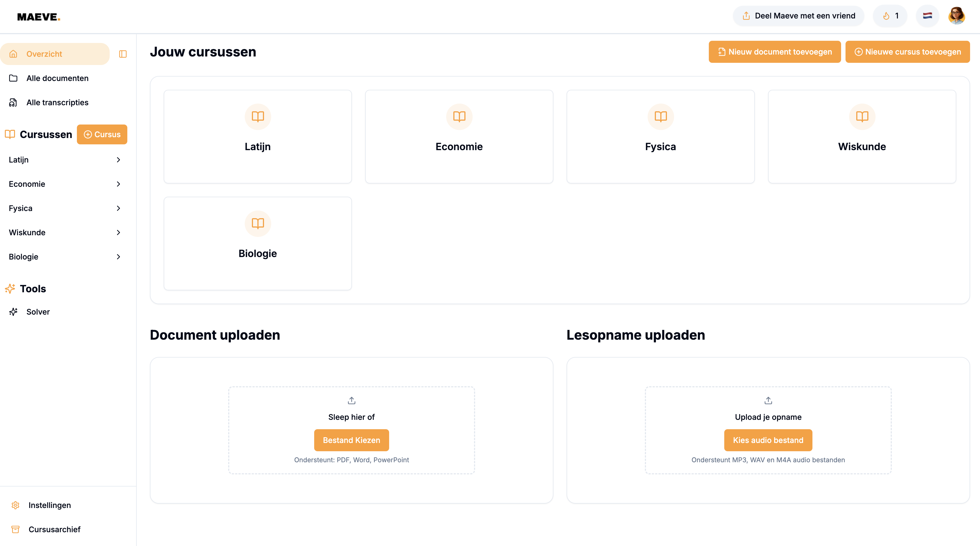Add a course with the sidebar Cursus button
Screen dimensions: 980x546
(102, 134)
